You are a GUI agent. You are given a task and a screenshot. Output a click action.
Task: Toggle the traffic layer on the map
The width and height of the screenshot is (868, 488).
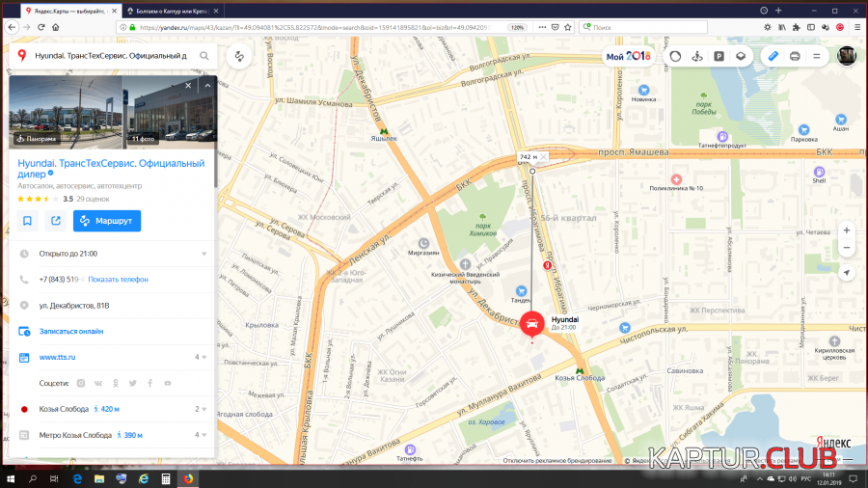676,56
